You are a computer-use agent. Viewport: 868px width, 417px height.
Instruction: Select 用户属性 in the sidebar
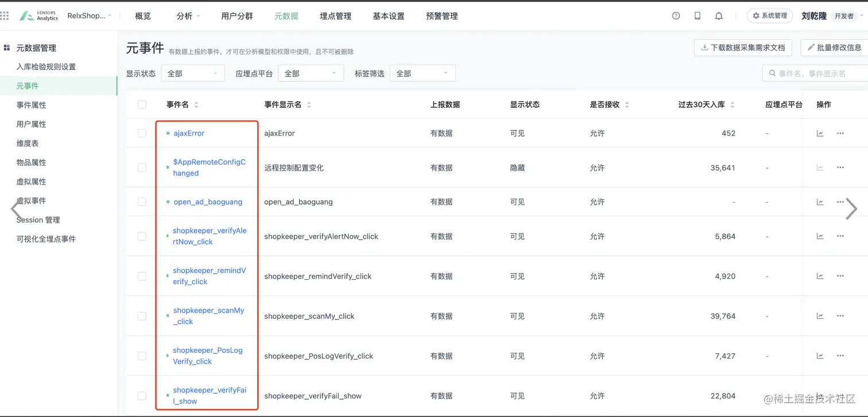(31, 124)
